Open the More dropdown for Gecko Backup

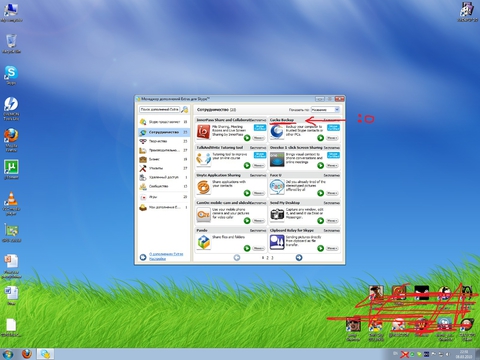click(332, 138)
